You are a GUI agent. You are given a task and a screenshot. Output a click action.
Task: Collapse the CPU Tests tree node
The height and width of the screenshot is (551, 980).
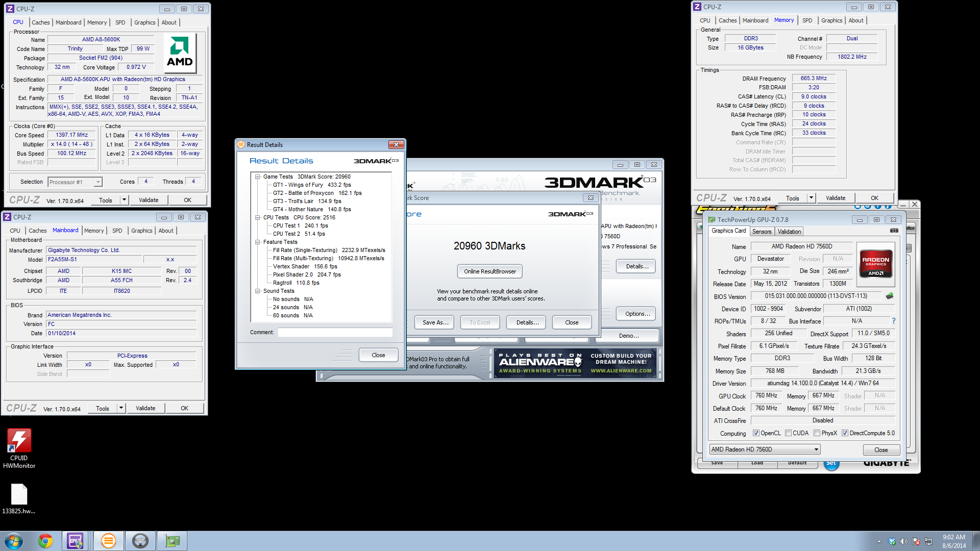coord(258,217)
